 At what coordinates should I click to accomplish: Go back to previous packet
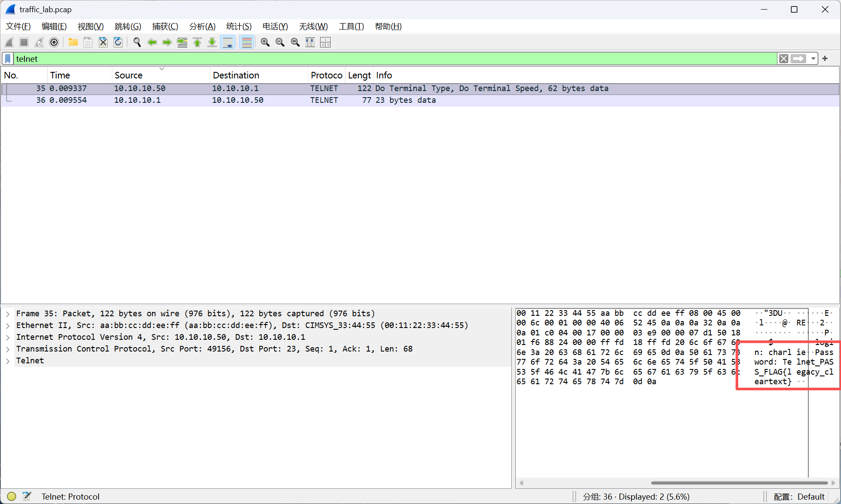(152, 42)
